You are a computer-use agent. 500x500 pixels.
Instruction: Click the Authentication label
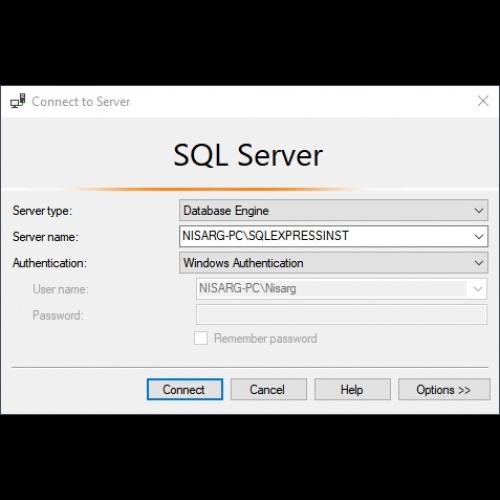pos(50,263)
